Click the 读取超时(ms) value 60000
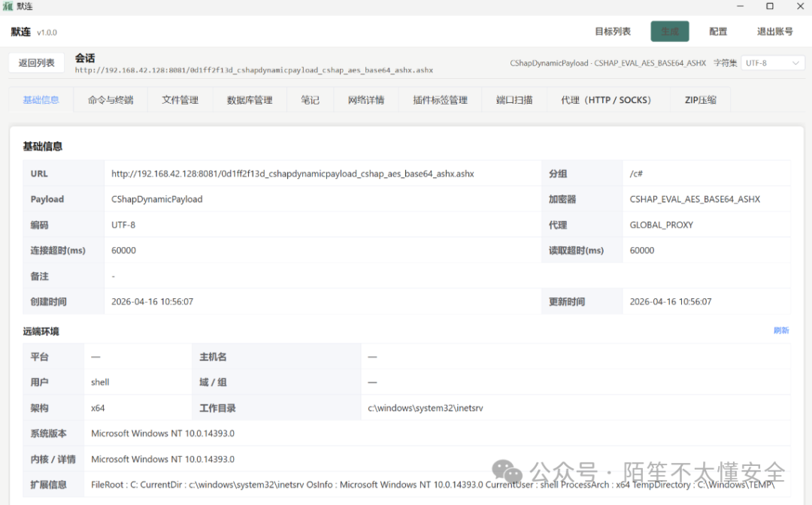The height and width of the screenshot is (505, 812). point(642,250)
